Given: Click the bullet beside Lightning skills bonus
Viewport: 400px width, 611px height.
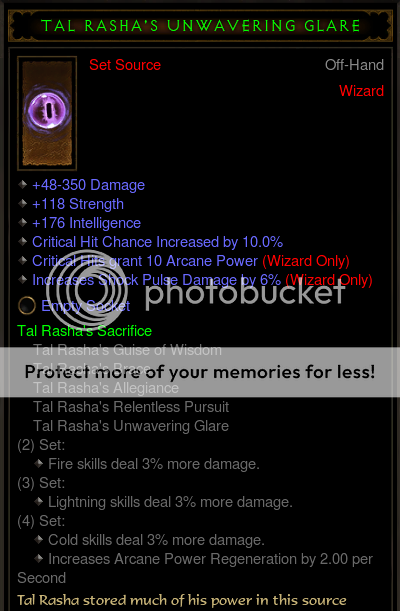Looking at the screenshot, I should coord(39,502).
